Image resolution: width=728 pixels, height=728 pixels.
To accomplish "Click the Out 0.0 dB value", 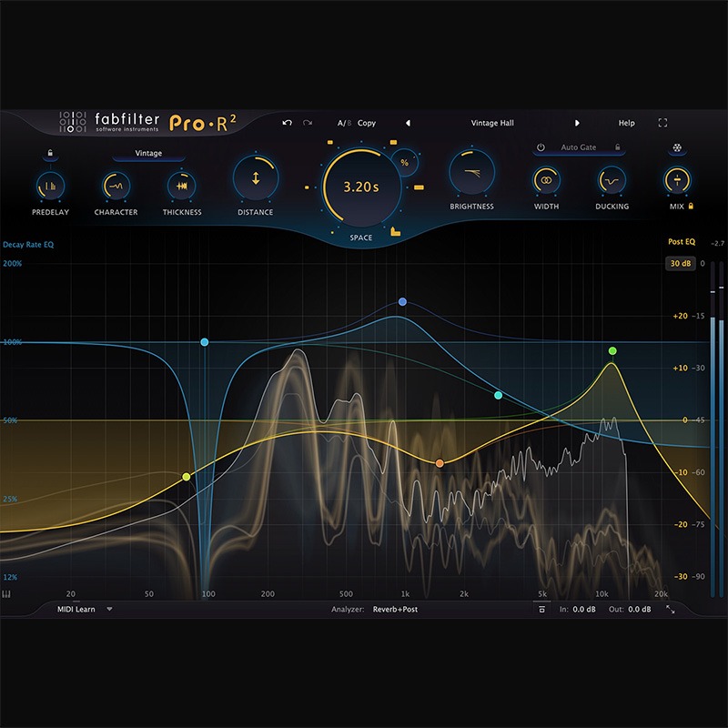I will pos(640,609).
